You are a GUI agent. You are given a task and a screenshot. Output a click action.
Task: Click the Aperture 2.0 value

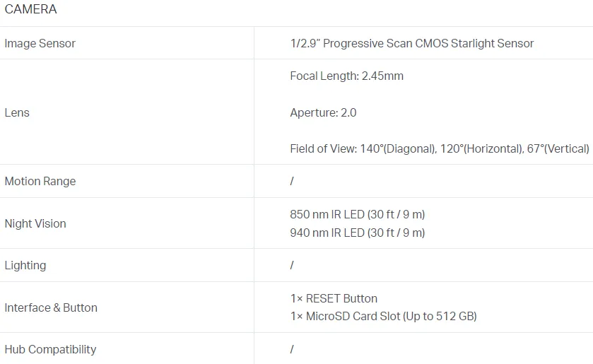tap(323, 112)
